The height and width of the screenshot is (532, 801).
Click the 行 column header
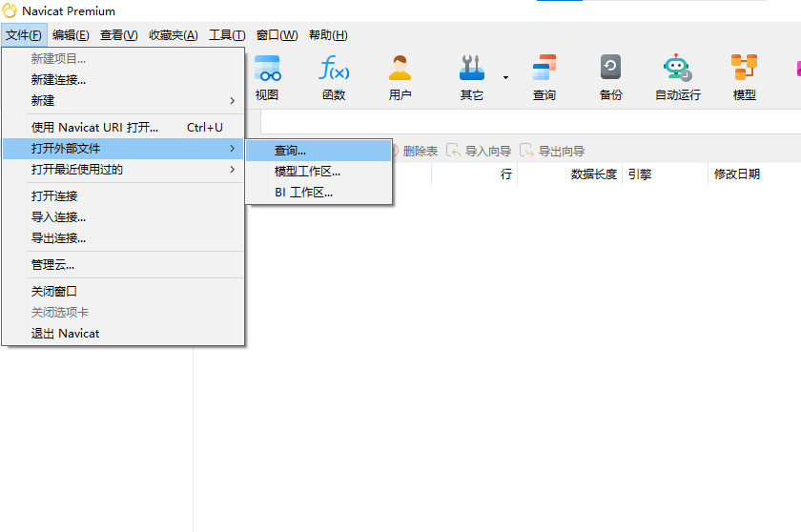pos(474,174)
